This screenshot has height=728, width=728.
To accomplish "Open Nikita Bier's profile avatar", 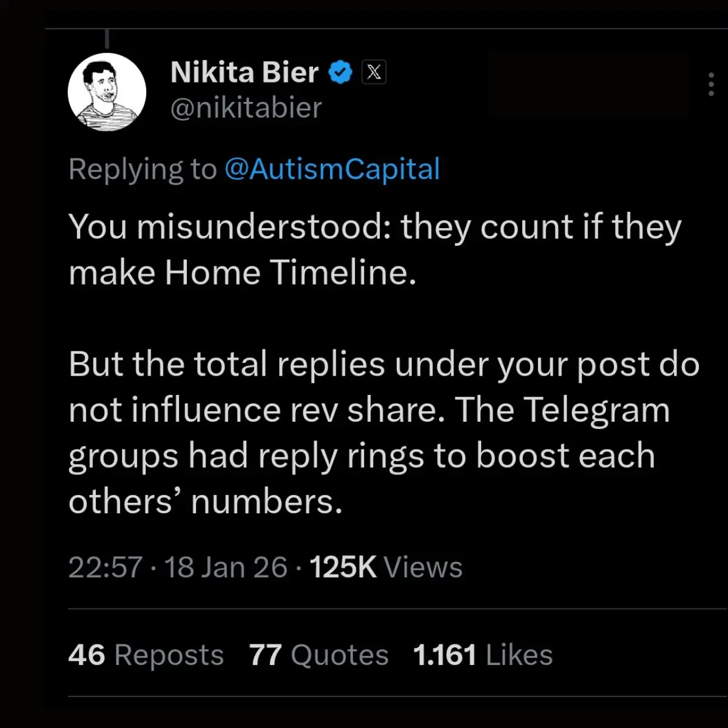I will pyautogui.click(x=107, y=92).
